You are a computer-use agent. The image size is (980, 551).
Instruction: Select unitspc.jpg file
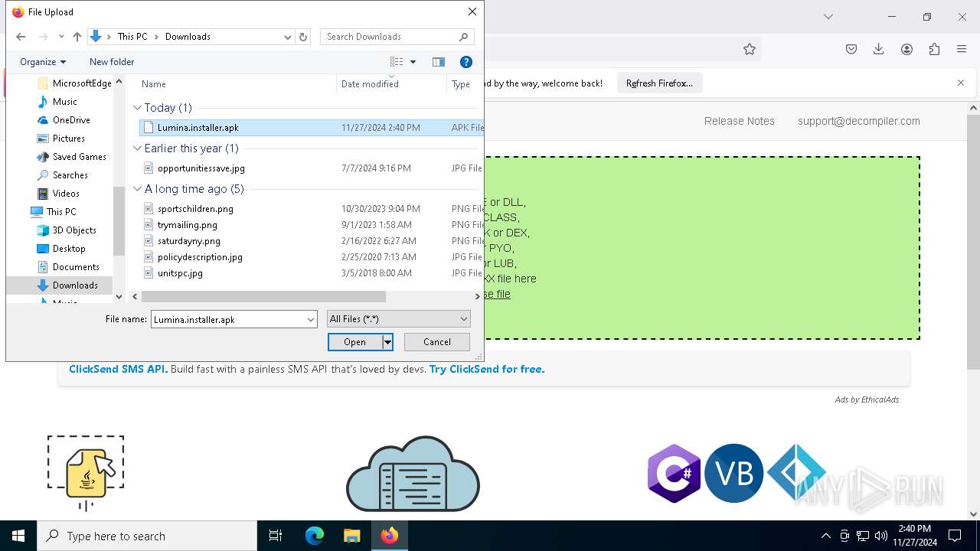point(180,273)
